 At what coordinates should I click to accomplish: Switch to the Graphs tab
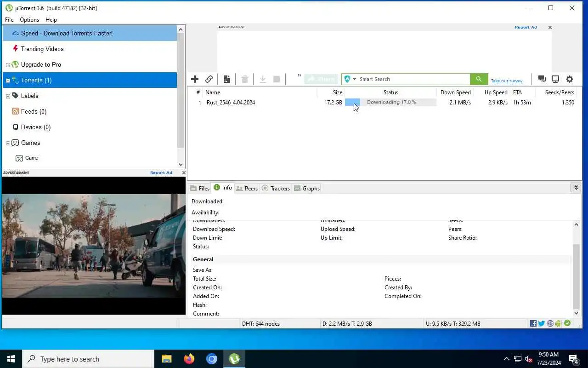click(306, 188)
